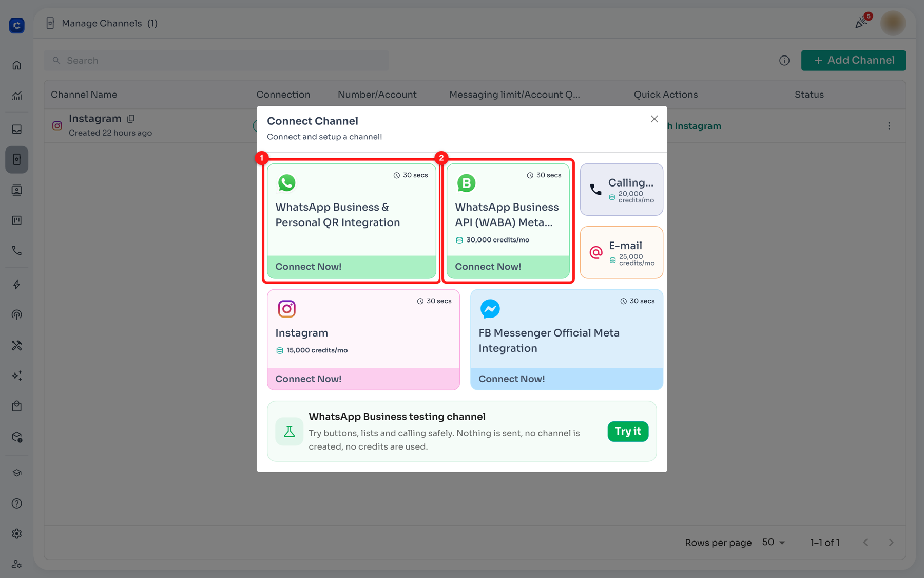
Task: Click 'Created 22 hours ago' text
Action: 110,133
